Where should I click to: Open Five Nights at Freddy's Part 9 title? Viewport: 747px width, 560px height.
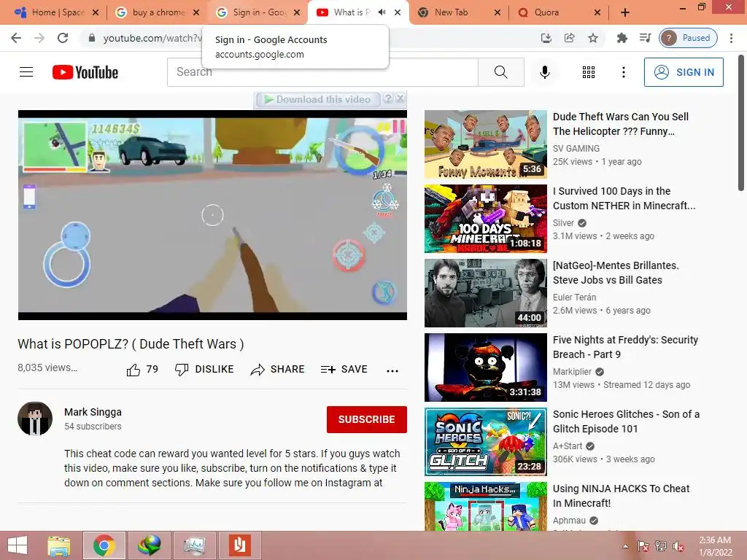(x=625, y=346)
